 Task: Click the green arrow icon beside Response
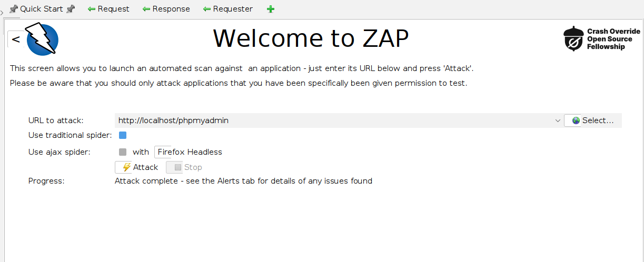[x=146, y=9]
